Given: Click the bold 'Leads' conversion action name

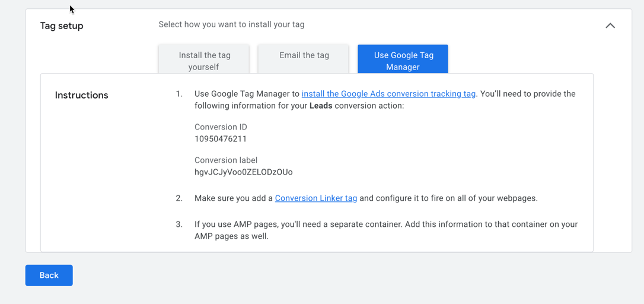Looking at the screenshot, I should (x=321, y=106).
